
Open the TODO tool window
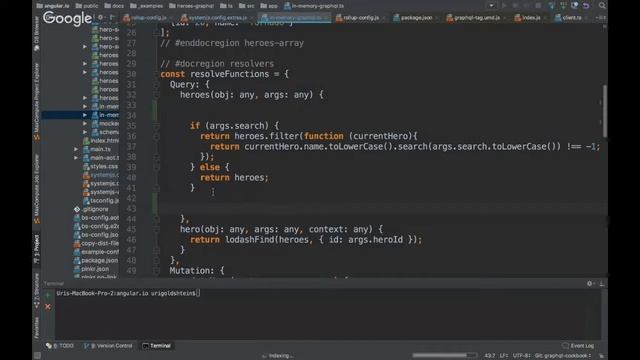60,346
